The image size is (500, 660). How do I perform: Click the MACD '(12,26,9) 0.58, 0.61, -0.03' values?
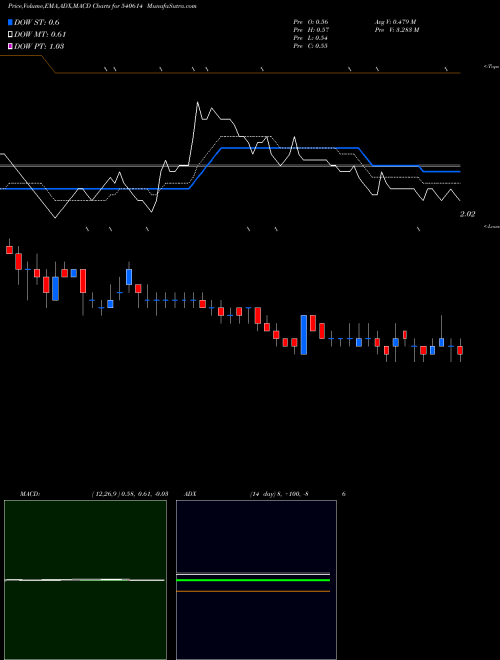coord(130,494)
